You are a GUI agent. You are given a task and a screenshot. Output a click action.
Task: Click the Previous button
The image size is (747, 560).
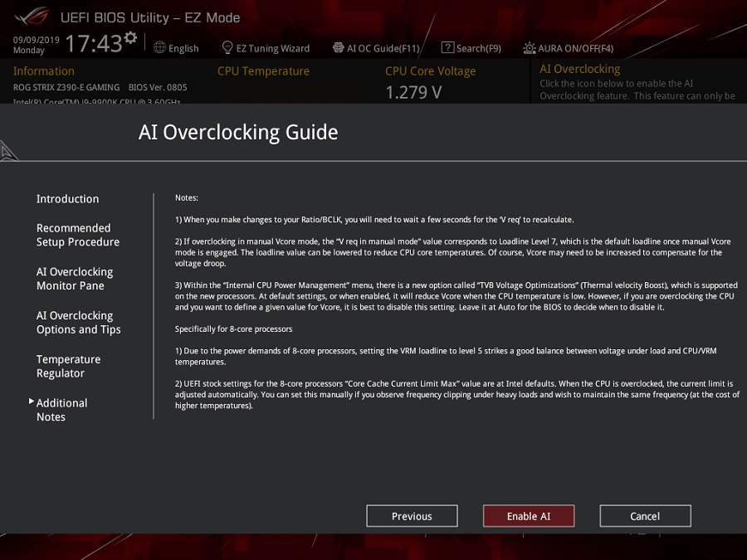(x=412, y=516)
